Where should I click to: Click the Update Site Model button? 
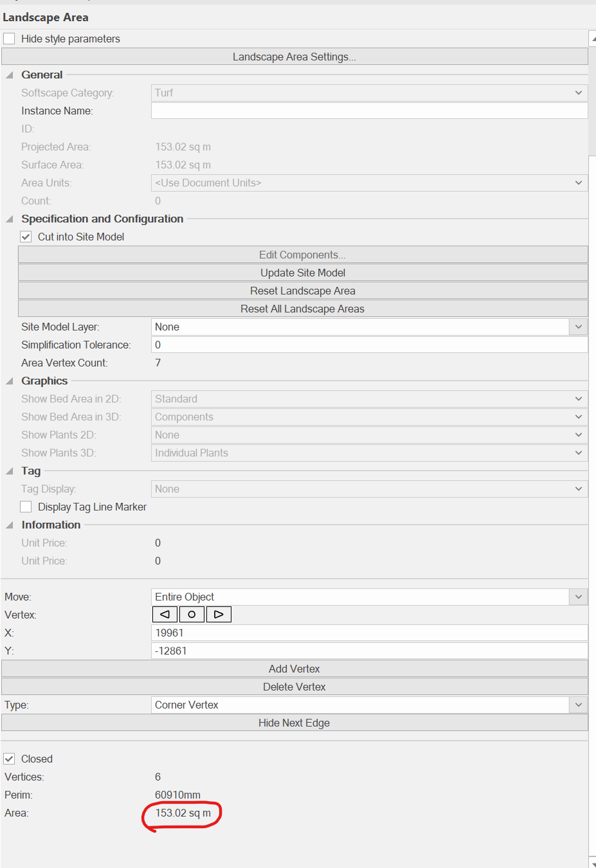point(302,273)
